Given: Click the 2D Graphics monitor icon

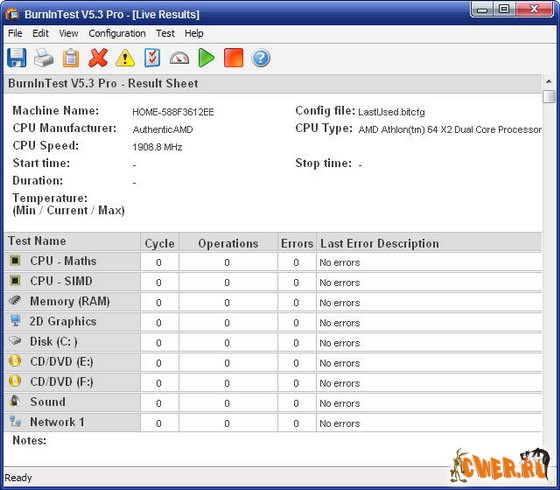Looking at the screenshot, I should click(15, 320).
